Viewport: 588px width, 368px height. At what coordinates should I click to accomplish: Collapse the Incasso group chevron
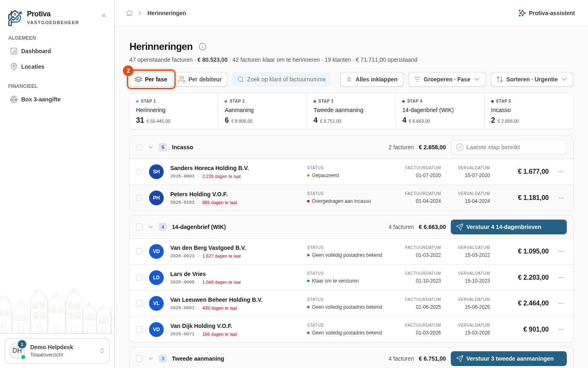pyautogui.click(x=151, y=147)
